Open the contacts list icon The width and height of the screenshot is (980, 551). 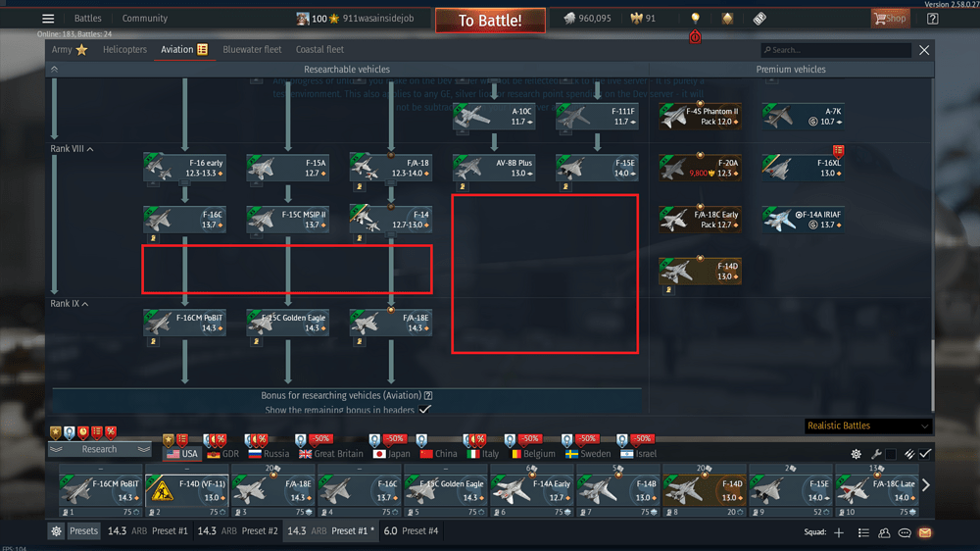[x=863, y=532]
